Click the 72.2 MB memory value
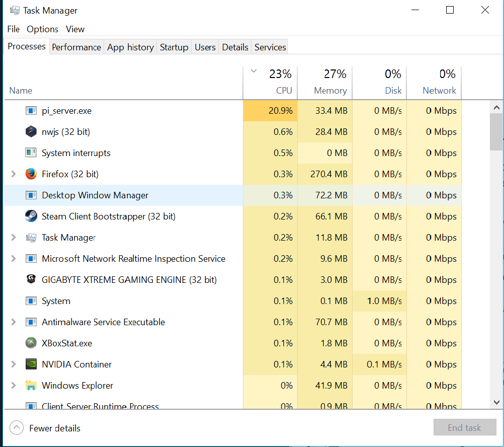This screenshot has width=504, height=447. click(x=331, y=195)
